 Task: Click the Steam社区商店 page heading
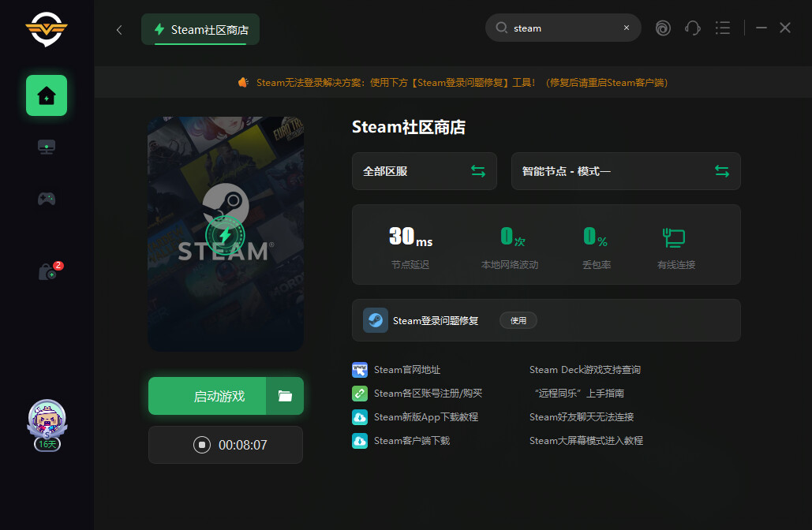[x=409, y=127]
